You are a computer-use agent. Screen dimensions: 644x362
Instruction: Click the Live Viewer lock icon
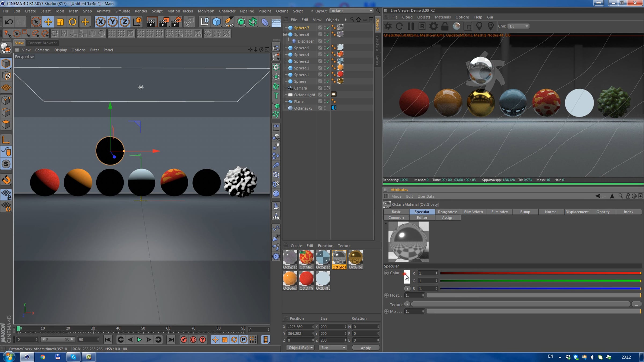click(445, 26)
